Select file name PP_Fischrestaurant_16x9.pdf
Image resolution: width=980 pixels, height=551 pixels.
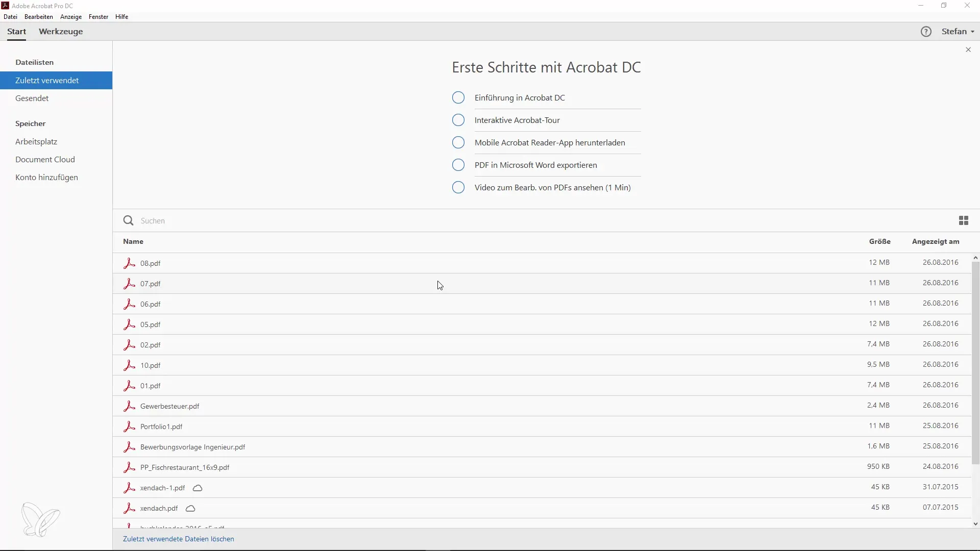[185, 467]
